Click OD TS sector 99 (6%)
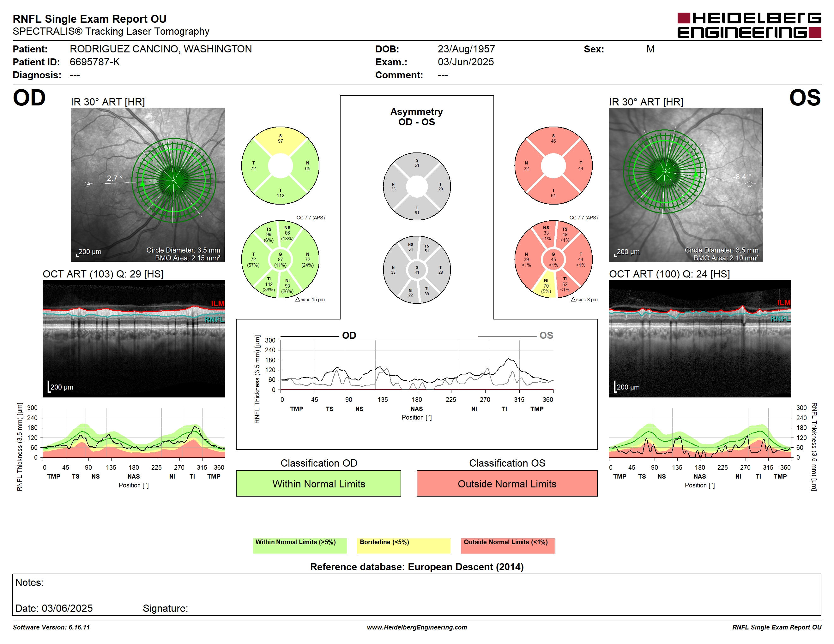 [269, 235]
